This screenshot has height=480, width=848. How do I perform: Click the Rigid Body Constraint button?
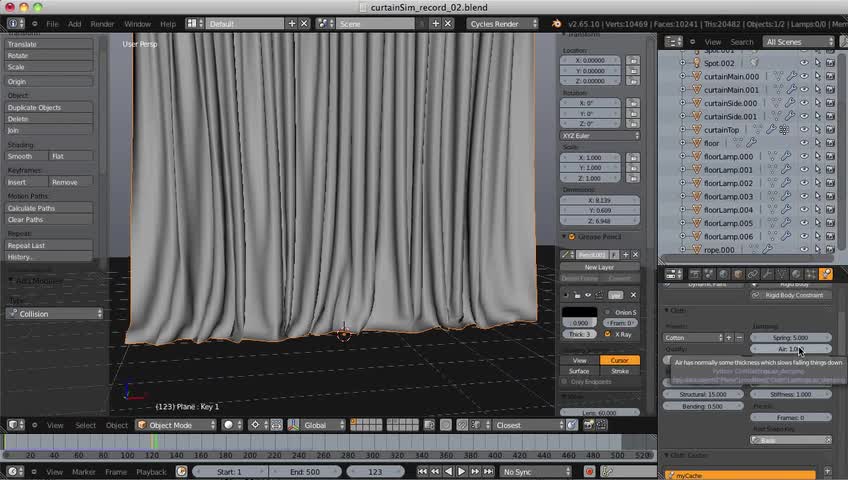click(791, 295)
